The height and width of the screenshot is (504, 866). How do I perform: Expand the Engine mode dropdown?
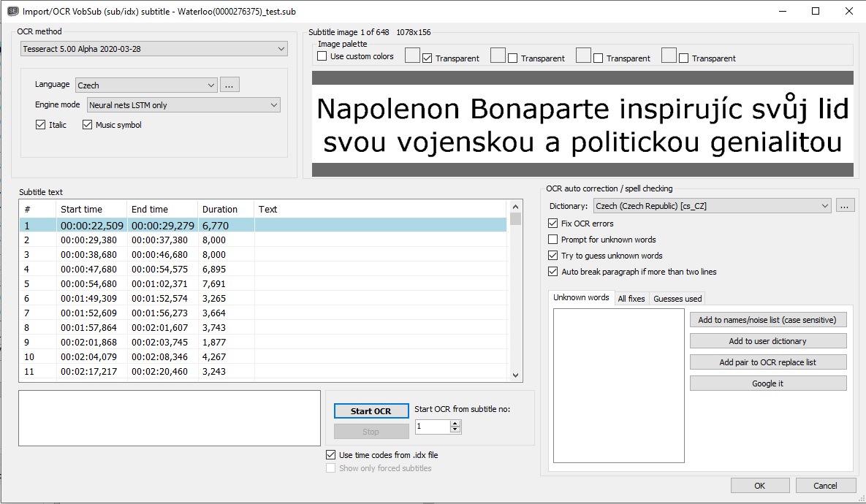pos(183,105)
